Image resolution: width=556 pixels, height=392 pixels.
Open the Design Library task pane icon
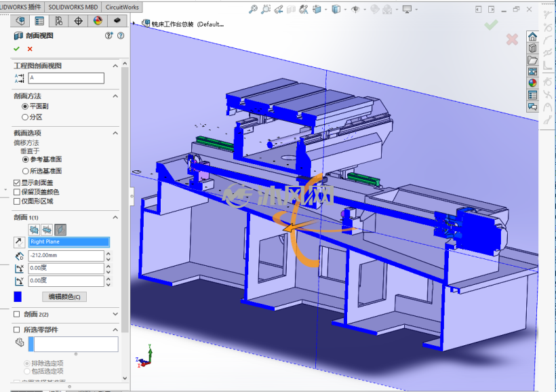[532, 48]
